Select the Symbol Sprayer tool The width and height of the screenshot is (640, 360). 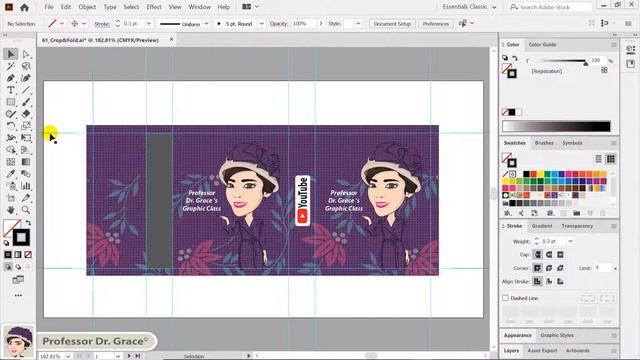(11, 186)
